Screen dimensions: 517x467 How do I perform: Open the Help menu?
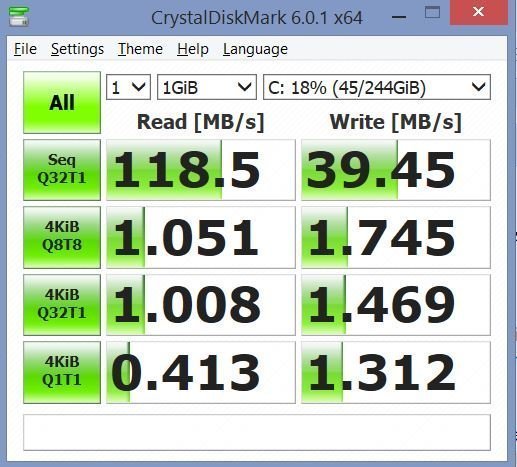[x=193, y=49]
